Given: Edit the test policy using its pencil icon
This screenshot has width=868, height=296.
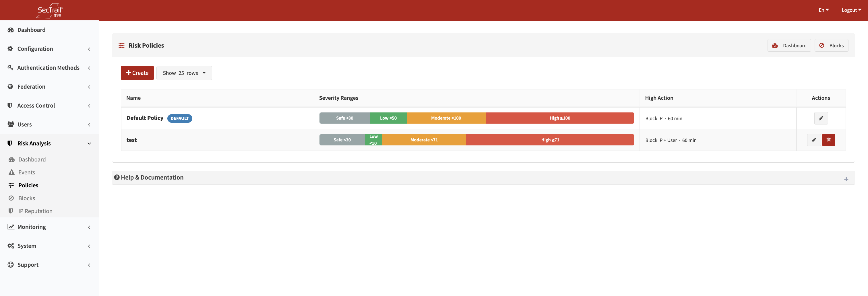Looking at the screenshot, I should [x=814, y=140].
